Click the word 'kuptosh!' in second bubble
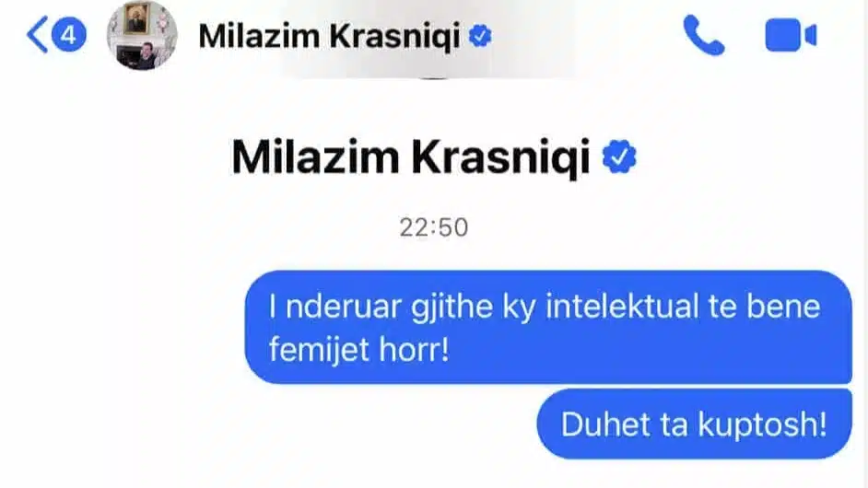 [x=762, y=424]
